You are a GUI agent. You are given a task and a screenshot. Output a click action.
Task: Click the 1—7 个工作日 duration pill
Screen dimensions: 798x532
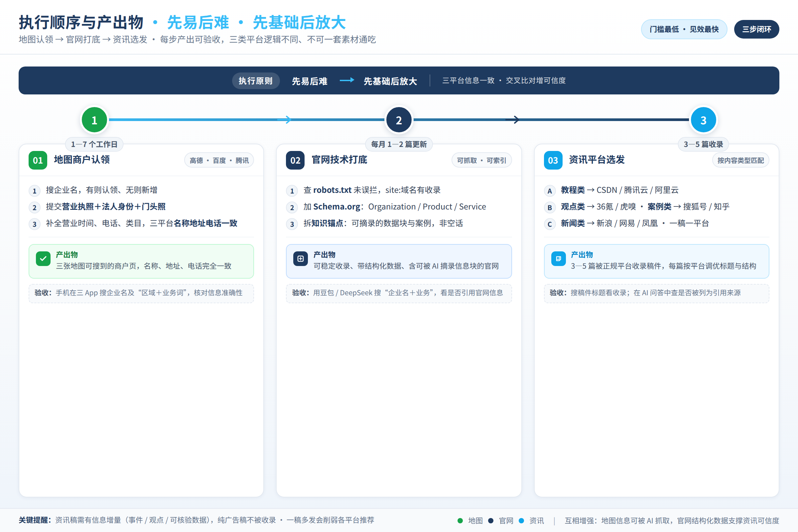(94, 144)
